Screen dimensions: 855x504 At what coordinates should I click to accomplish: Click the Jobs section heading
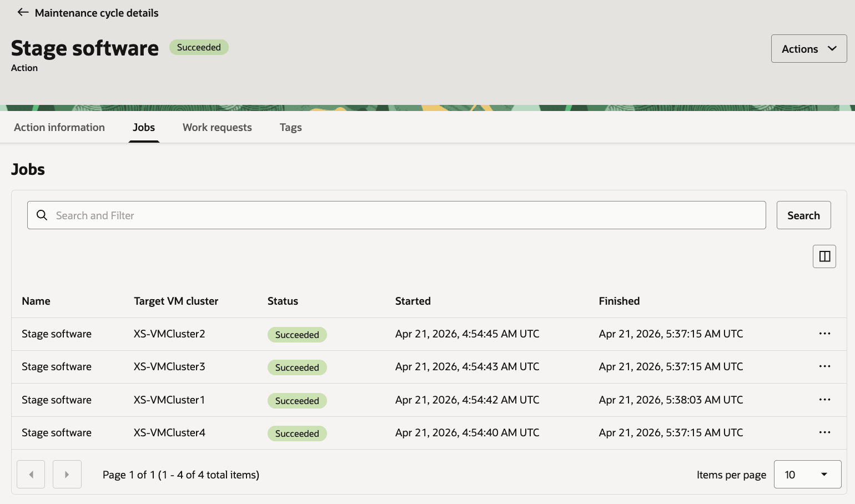(28, 169)
